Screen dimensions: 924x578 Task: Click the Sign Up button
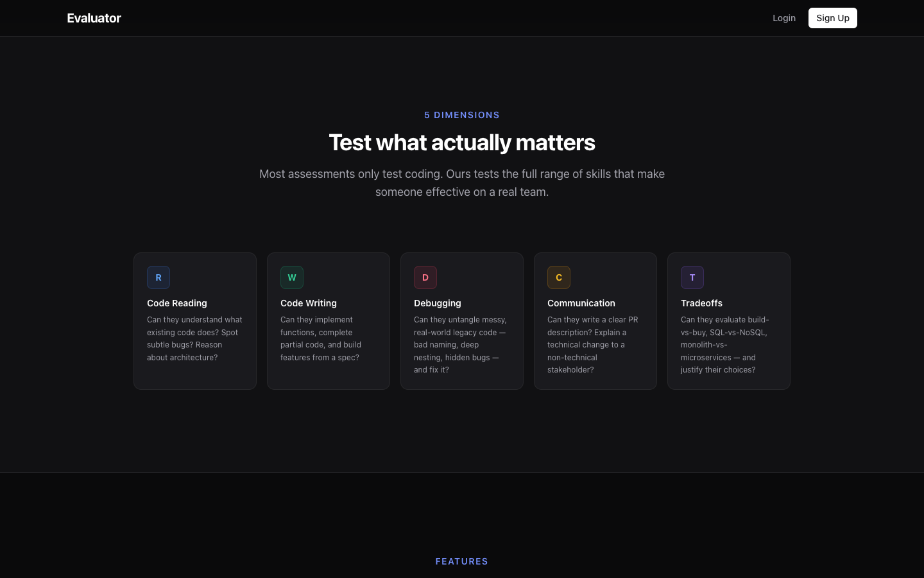(832, 18)
